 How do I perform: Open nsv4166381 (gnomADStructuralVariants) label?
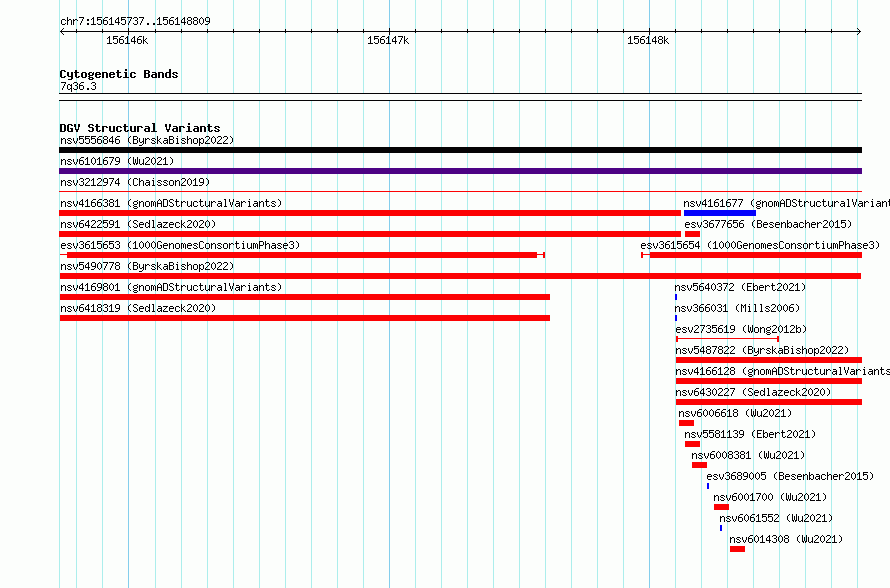point(171,203)
